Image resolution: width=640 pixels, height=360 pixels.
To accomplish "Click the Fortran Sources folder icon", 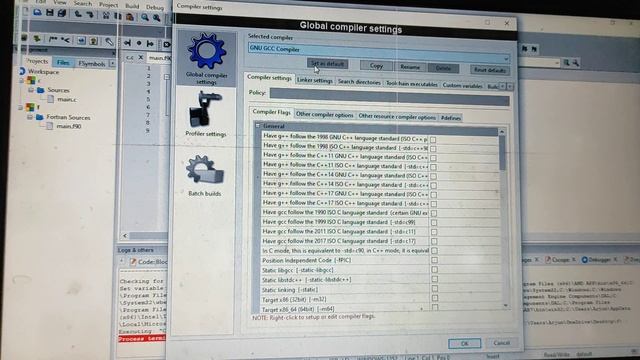I will coord(40,117).
